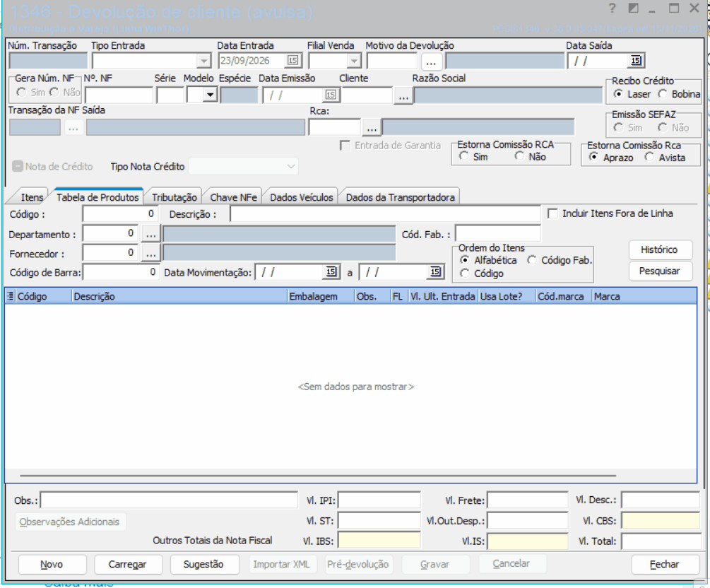The height and width of the screenshot is (588, 710).
Task: Open Motivo da Devolução lookup button
Action: pos(431,61)
